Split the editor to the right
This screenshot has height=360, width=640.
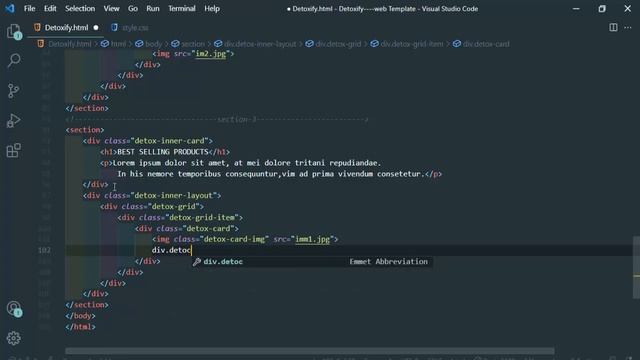coord(613,27)
